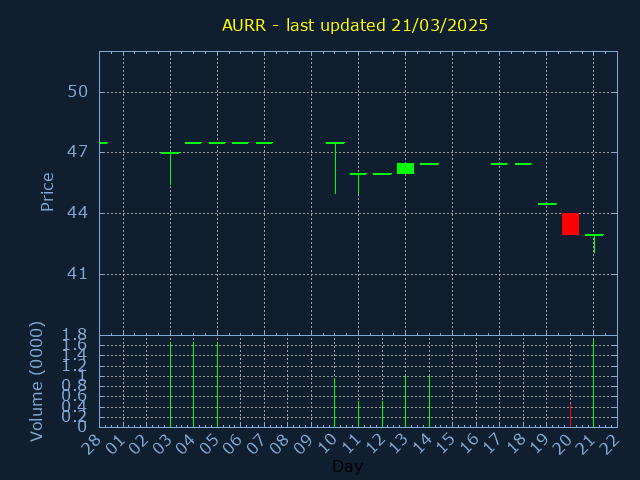Click the Price axis label
The height and width of the screenshot is (480, 640).
point(47,192)
